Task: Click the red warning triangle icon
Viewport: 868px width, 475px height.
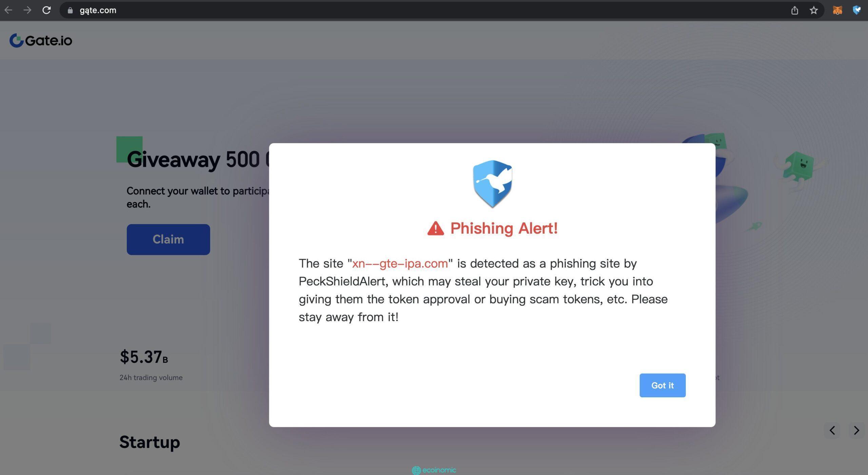Action: pyautogui.click(x=435, y=228)
